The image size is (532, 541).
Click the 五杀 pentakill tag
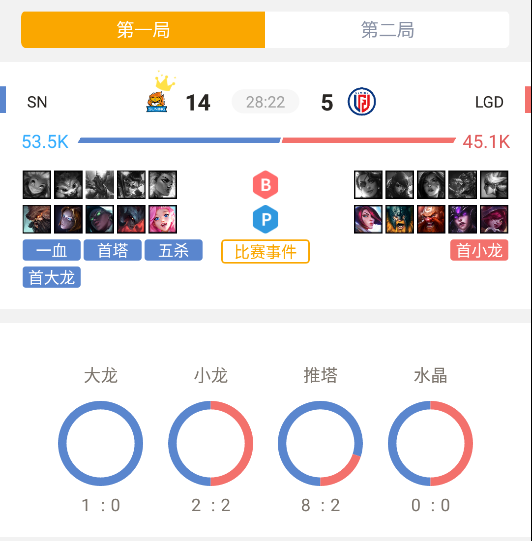click(x=174, y=250)
